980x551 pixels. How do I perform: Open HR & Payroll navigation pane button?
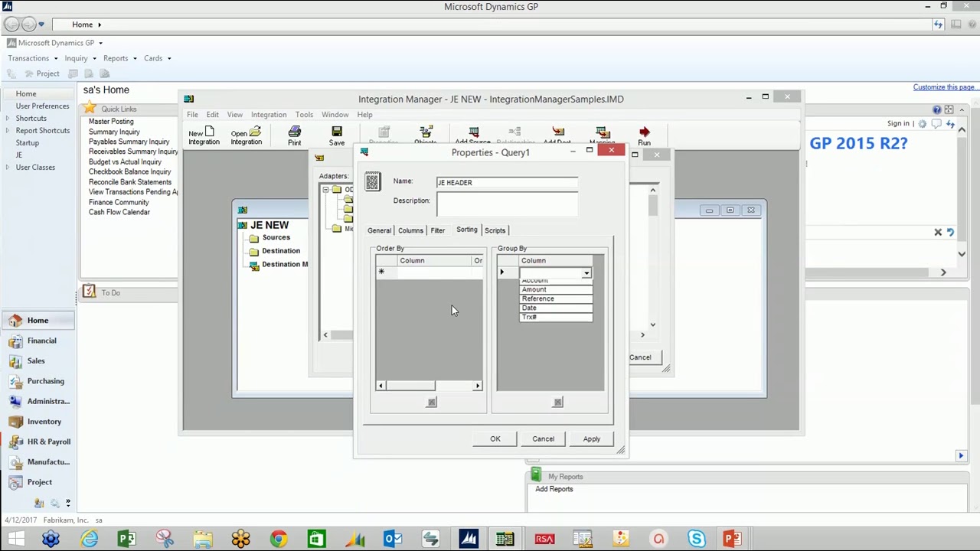click(38, 442)
